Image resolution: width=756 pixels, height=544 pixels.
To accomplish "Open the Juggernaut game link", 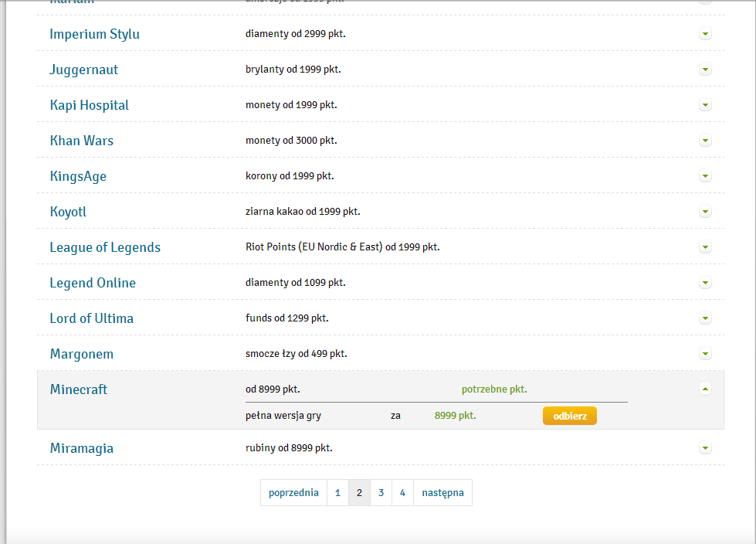I will click(x=84, y=70).
